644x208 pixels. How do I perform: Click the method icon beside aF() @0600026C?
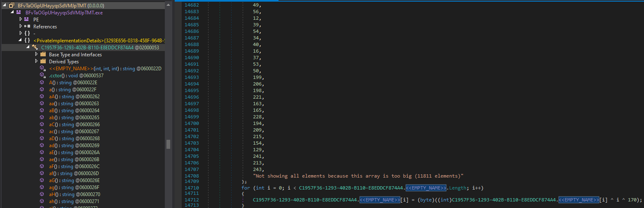tap(42, 166)
